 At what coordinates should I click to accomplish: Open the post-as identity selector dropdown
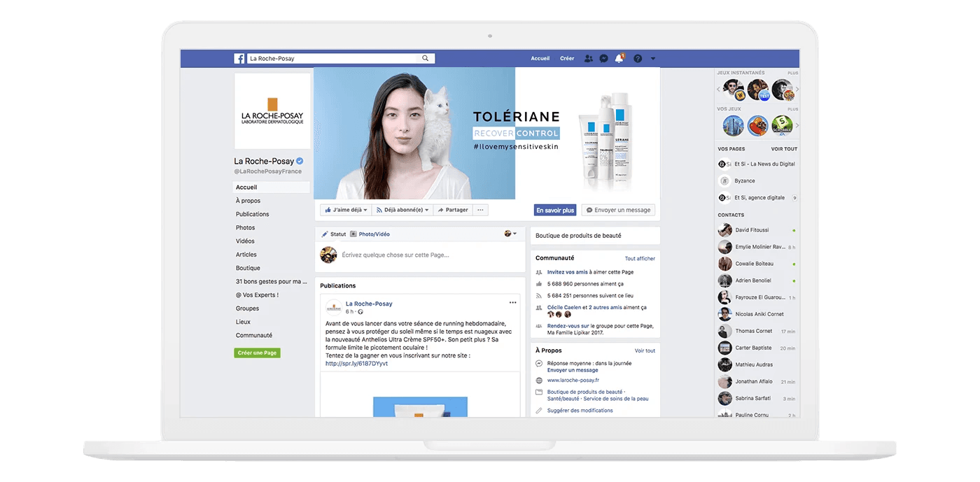tap(511, 234)
